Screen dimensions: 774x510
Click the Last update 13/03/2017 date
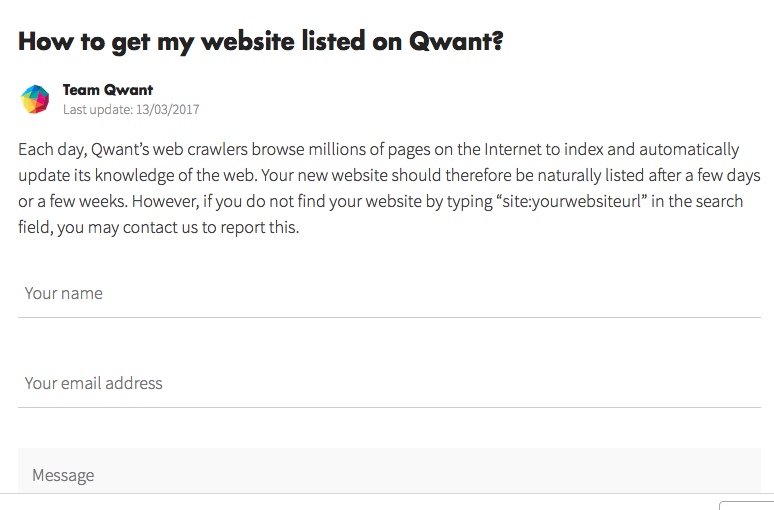tap(130, 109)
